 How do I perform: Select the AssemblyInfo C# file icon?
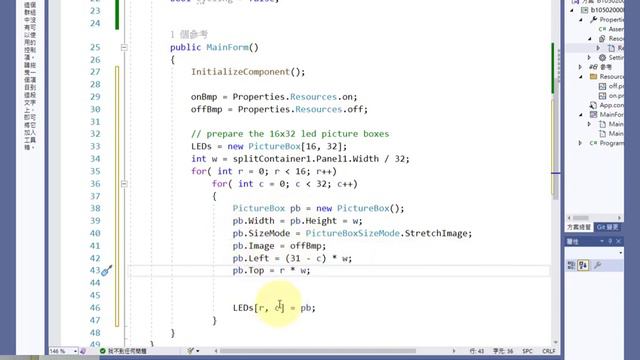tap(602, 29)
